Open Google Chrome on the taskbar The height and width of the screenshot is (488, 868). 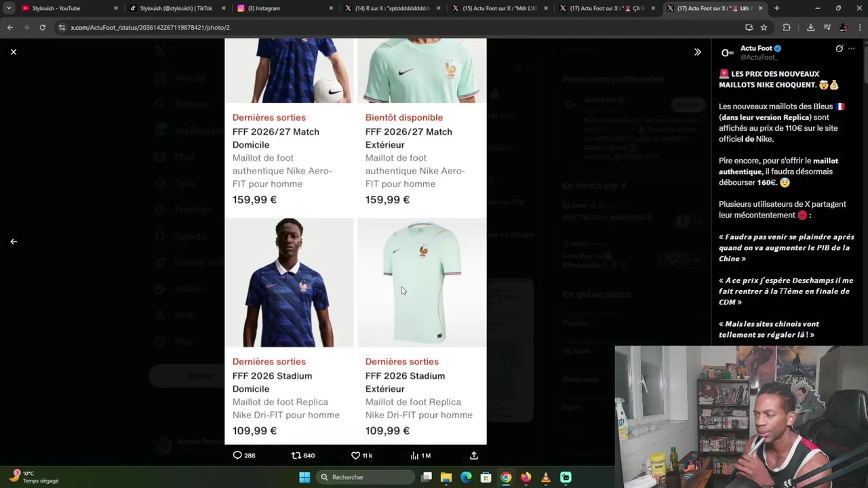[x=506, y=477]
